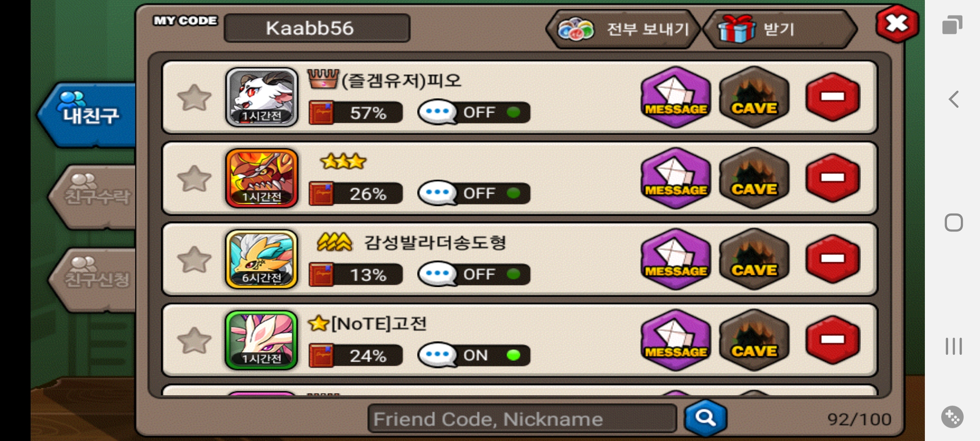980x441 pixels.
Task: Toggle chat OFF switch for 감성발라더송도형
Action: click(474, 274)
